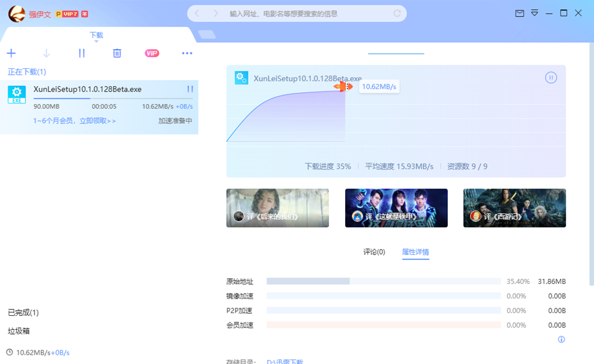This screenshot has width=594, height=364.
Task: Click the start download arrow icon
Action: point(46,53)
